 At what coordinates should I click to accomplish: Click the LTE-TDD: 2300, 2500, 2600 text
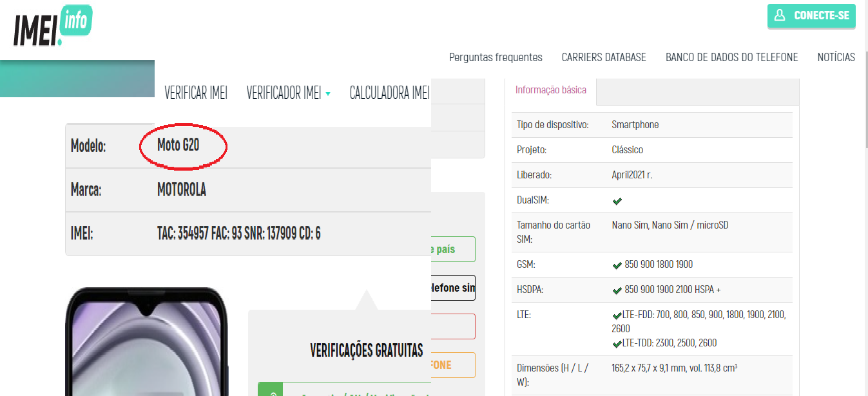670,343
